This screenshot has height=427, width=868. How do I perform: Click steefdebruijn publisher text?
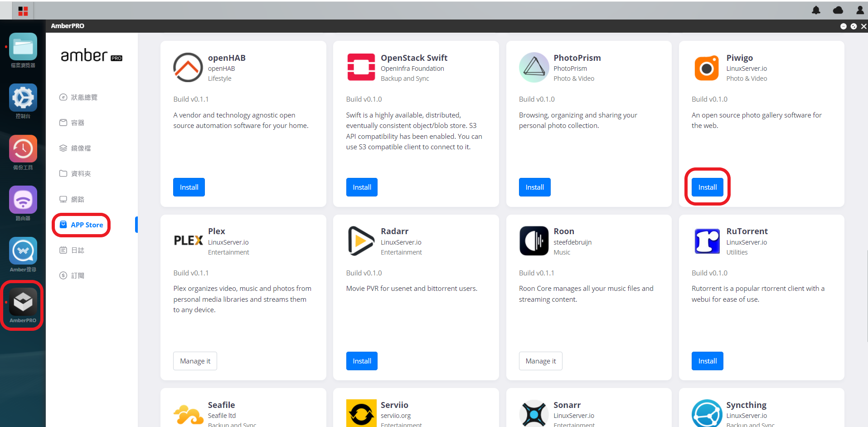pyautogui.click(x=572, y=242)
